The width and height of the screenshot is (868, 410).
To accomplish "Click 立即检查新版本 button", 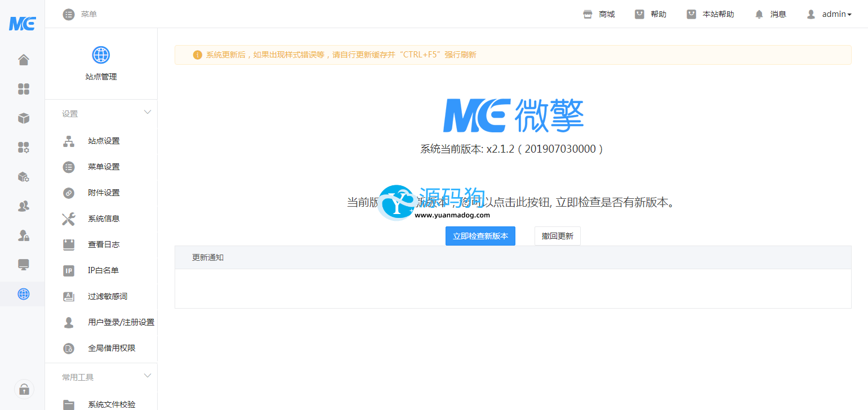I will [480, 236].
